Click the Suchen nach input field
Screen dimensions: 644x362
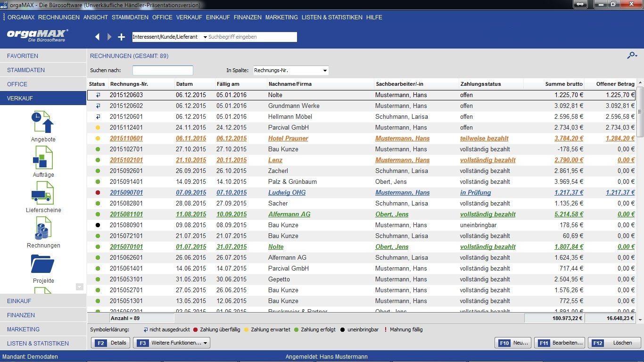pyautogui.click(x=163, y=70)
